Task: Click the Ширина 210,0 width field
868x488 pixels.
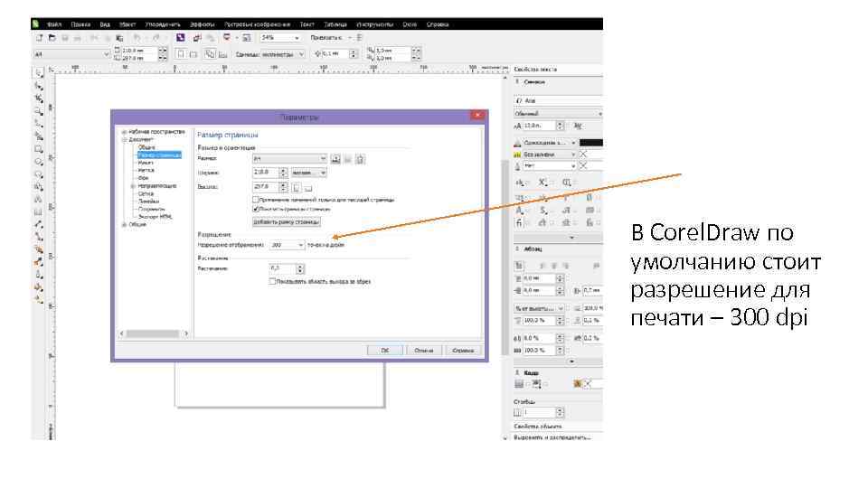Action: click(x=266, y=173)
